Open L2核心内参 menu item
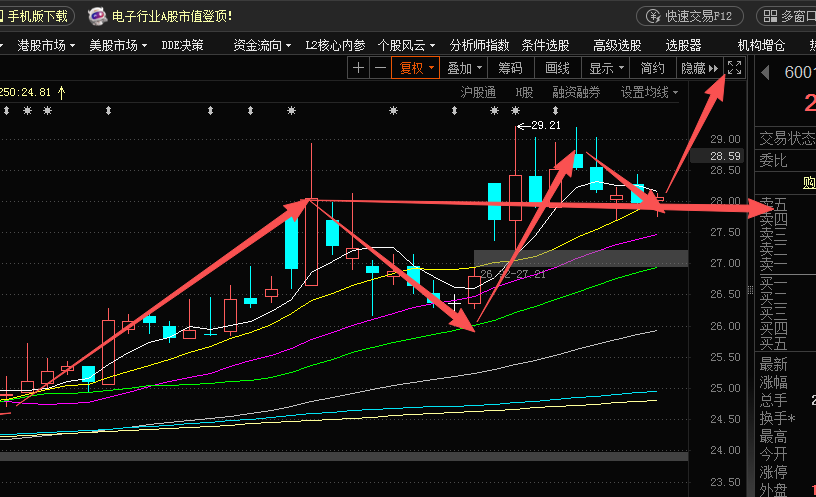This screenshot has height=497, width=816. (x=335, y=45)
